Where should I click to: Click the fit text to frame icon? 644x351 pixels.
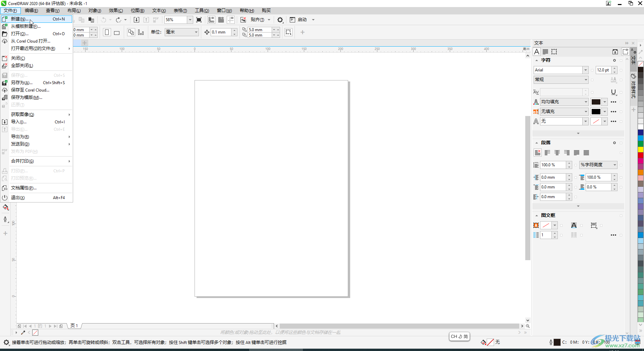pyautogui.click(x=574, y=226)
